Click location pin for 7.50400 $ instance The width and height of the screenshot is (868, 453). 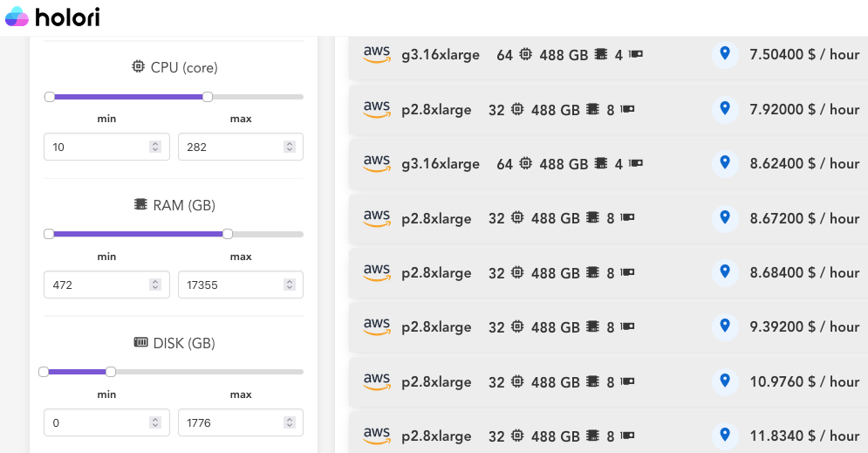click(x=724, y=55)
